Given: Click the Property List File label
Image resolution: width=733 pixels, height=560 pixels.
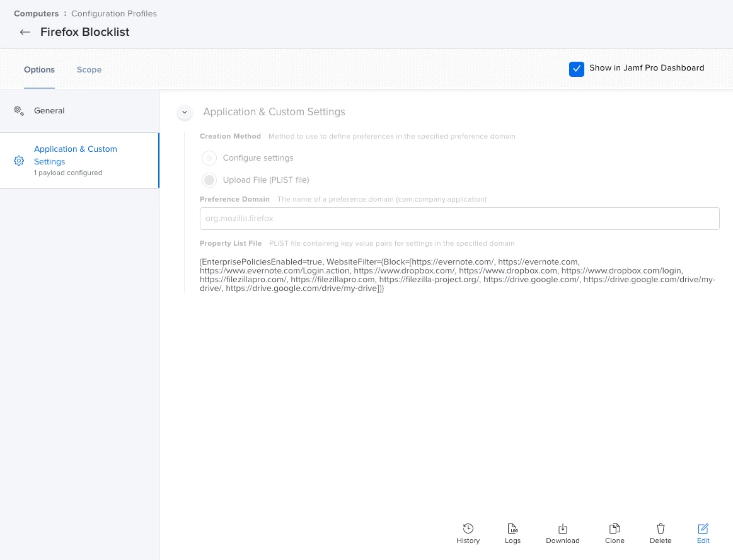Looking at the screenshot, I should (231, 243).
